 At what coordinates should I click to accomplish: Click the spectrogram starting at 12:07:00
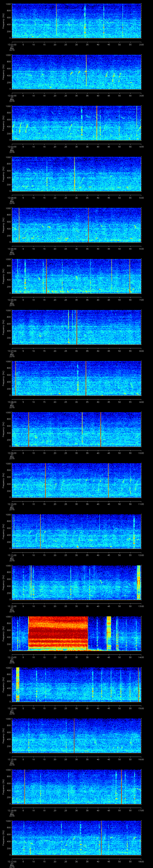[77, 327]
